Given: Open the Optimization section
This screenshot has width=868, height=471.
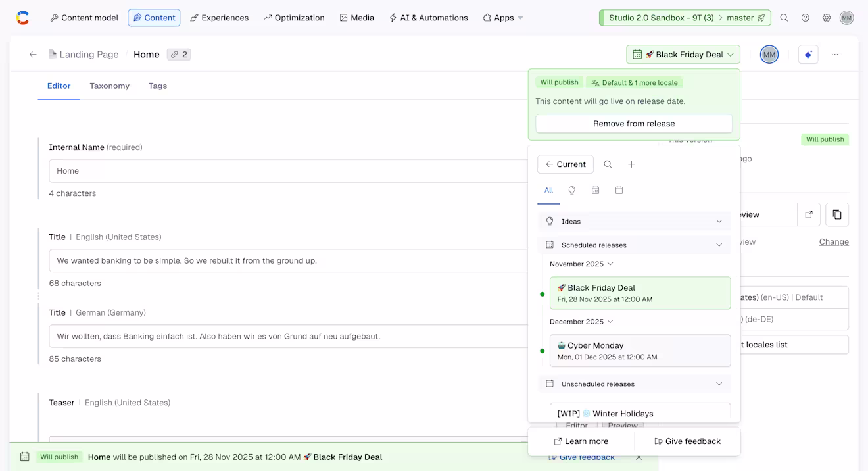Looking at the screenshot, I should pos(294,18).
